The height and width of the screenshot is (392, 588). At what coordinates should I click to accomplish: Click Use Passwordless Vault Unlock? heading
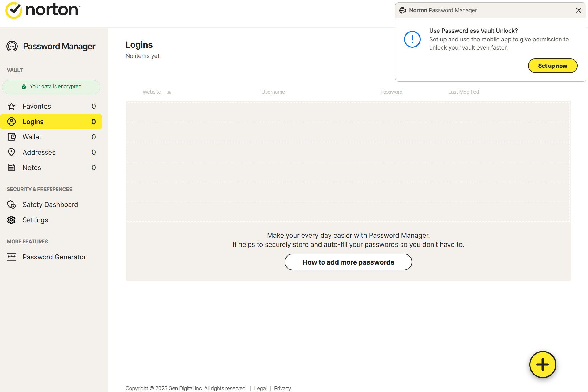pyautogui.click(x=473, y=31)
